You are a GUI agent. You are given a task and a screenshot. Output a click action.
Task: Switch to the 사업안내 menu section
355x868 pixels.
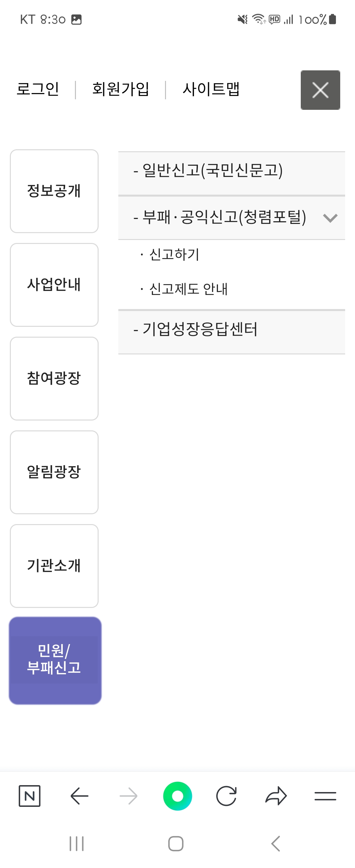[x=54, y=285]
